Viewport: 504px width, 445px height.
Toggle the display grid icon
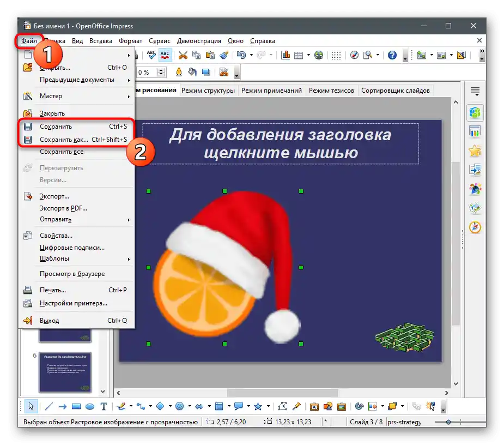337,55
